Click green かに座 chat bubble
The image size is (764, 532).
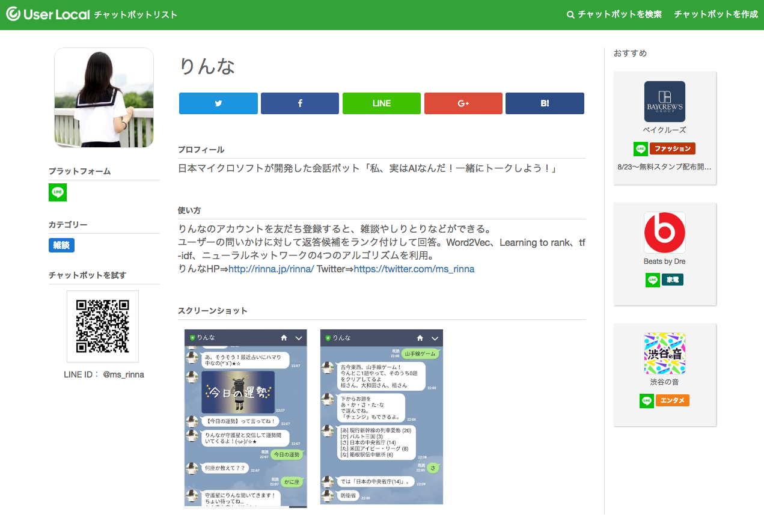click(x=292, y=482)
